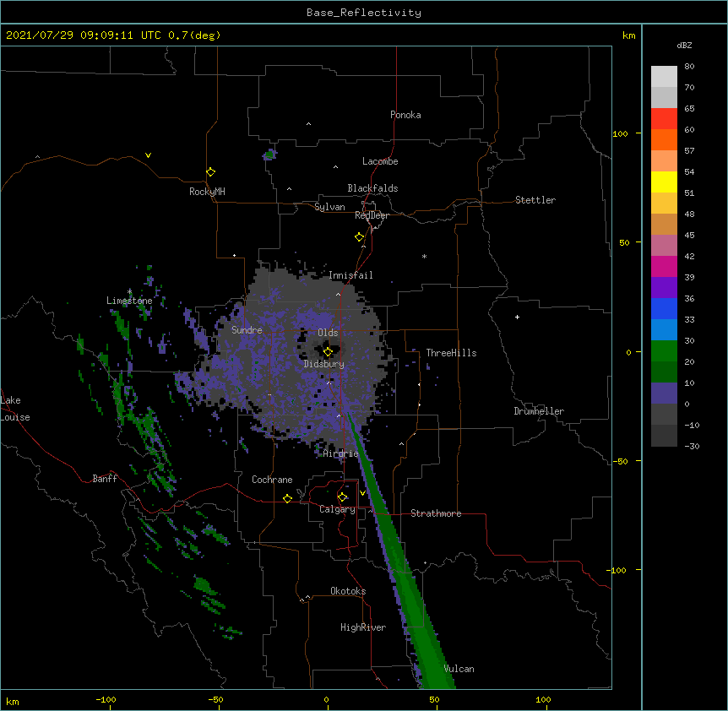
Task: Click the bottom axis tick label 0
Action: (x=326, y=699)
